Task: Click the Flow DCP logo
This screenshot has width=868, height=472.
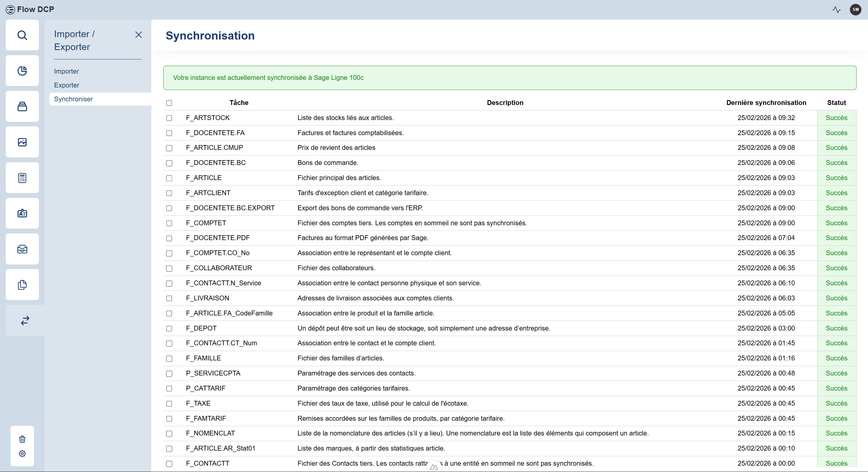Action: [30, 9]
